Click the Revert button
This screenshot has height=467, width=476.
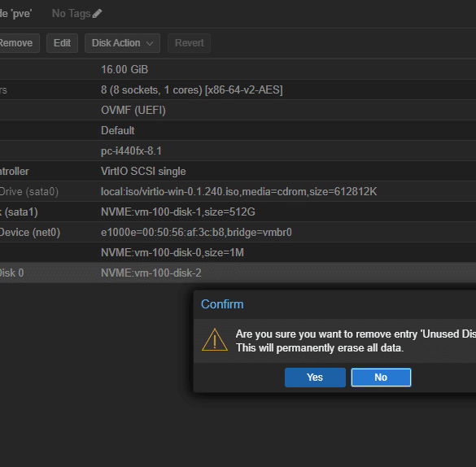(189, 43)
